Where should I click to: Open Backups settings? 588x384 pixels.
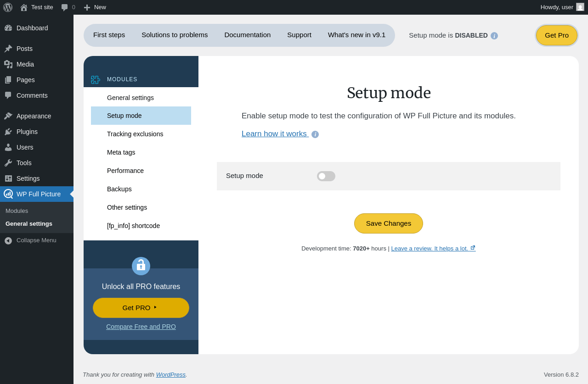(141, 189)
